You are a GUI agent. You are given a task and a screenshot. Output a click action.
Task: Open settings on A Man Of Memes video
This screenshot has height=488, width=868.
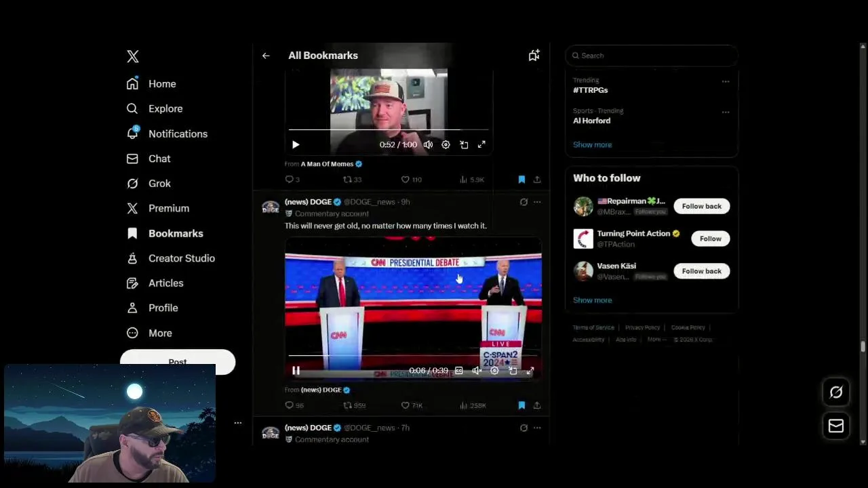[x=446, y=144]
